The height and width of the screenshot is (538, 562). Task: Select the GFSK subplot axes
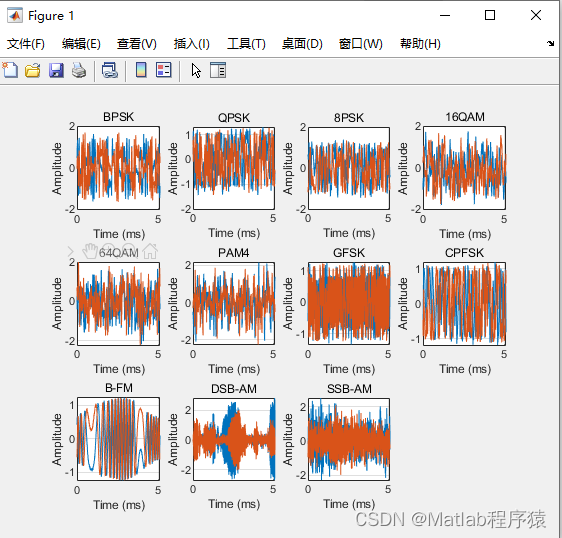(x=349, y=304)
